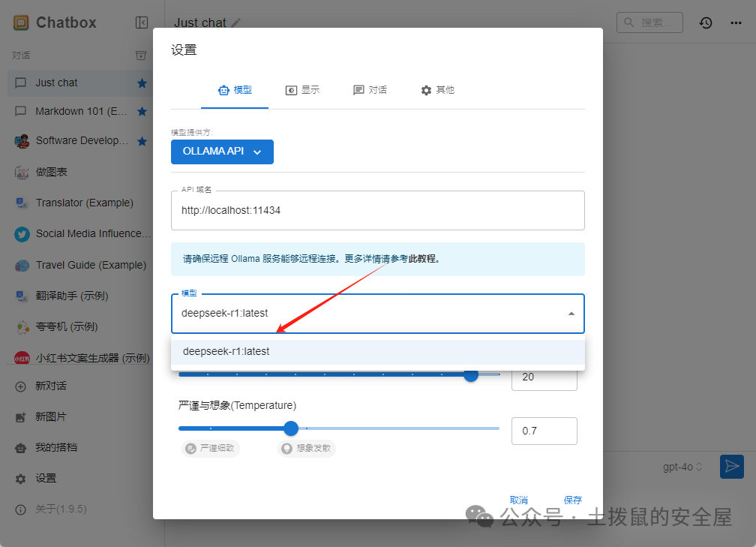
Task: Click the context message count slider handle
Action: pyautogui.click(x=470, y=375)
